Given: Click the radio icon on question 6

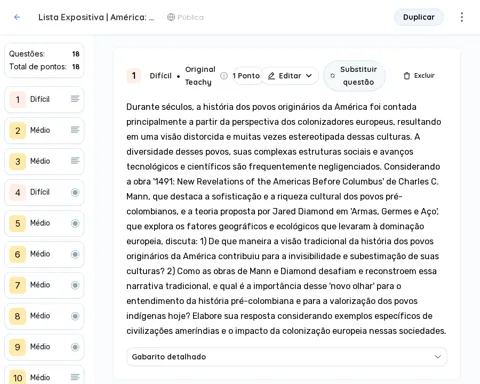Looking at the screenshot, I should pyautogui.click(x=75, y=254).
